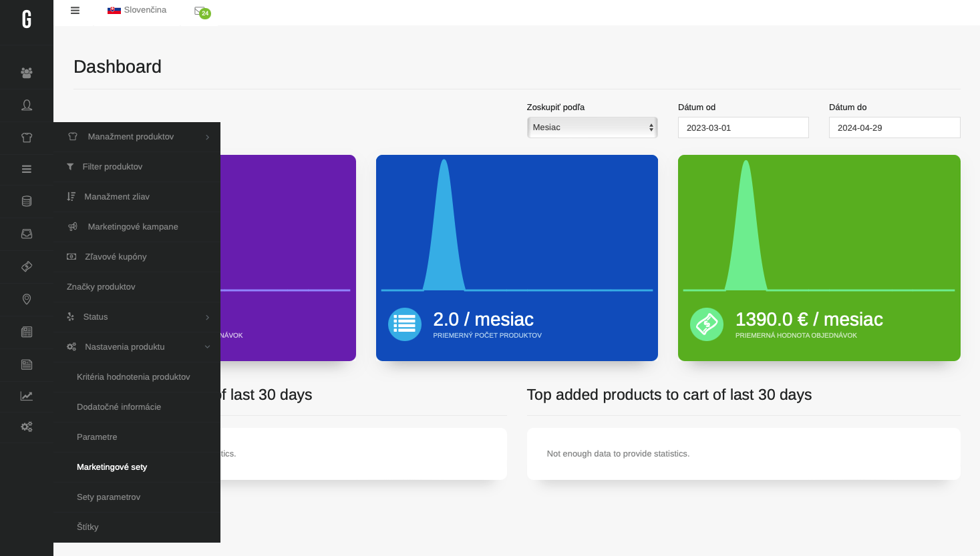Open the database stack sidebar icon
Viewport: 980px width, 556px height.
click(x=27, y=201)
